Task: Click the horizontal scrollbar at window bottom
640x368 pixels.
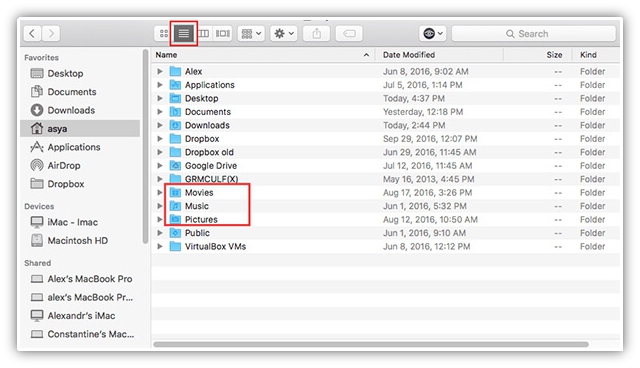Action: pos(371,344)
